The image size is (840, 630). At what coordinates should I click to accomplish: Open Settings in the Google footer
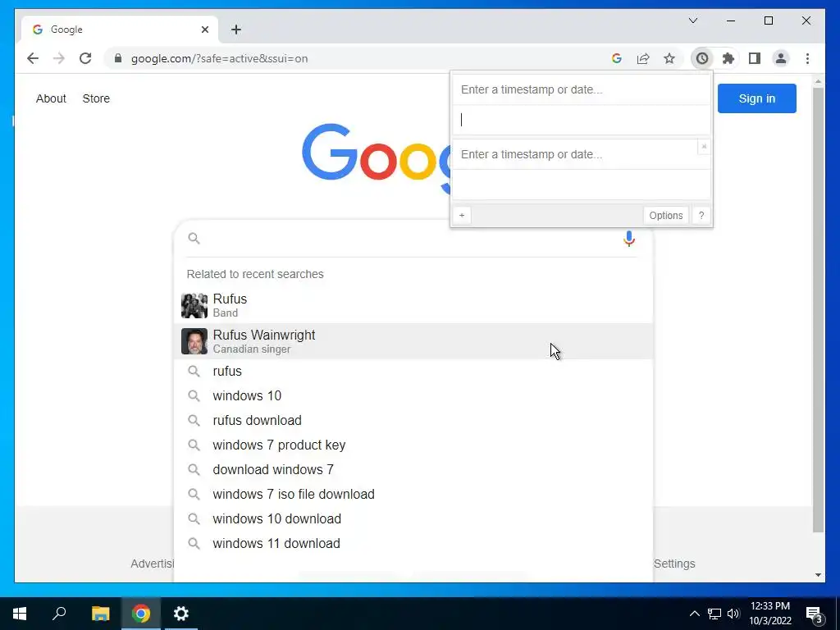coord(674,564)
